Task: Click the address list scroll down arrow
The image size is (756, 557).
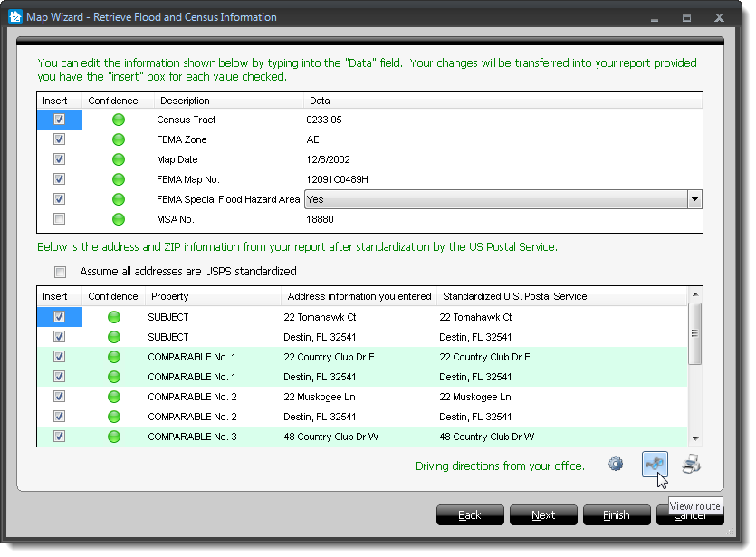Action: (694, 437)
